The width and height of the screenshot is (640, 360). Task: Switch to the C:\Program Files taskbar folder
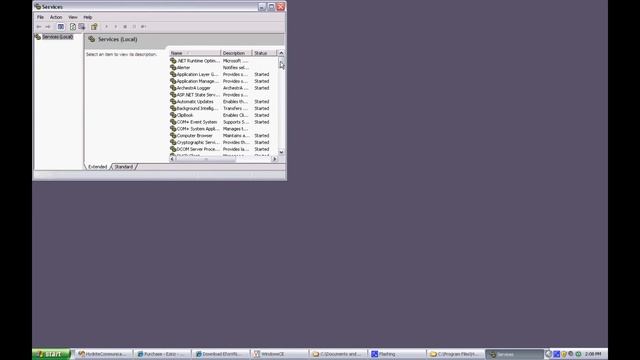click(456, 354)
